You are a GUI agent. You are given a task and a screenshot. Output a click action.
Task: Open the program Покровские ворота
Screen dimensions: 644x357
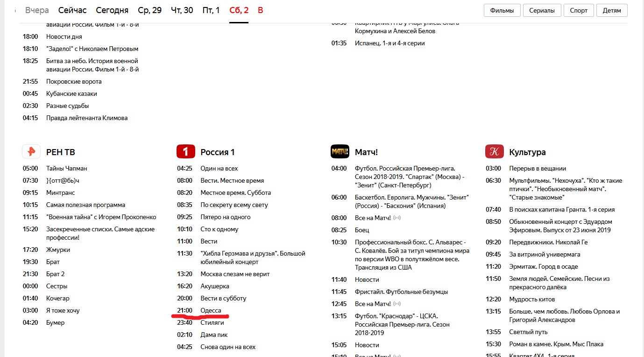74,81
